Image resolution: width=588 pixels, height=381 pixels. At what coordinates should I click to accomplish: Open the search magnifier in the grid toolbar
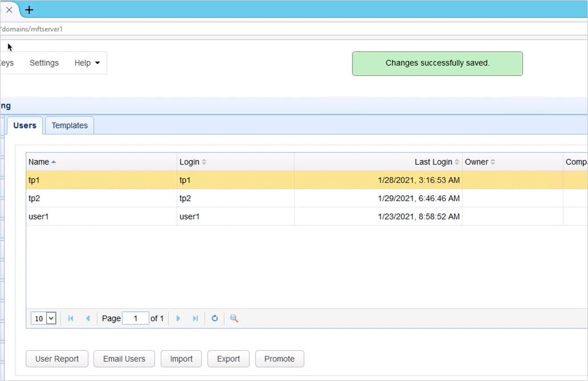click(234, 318)
